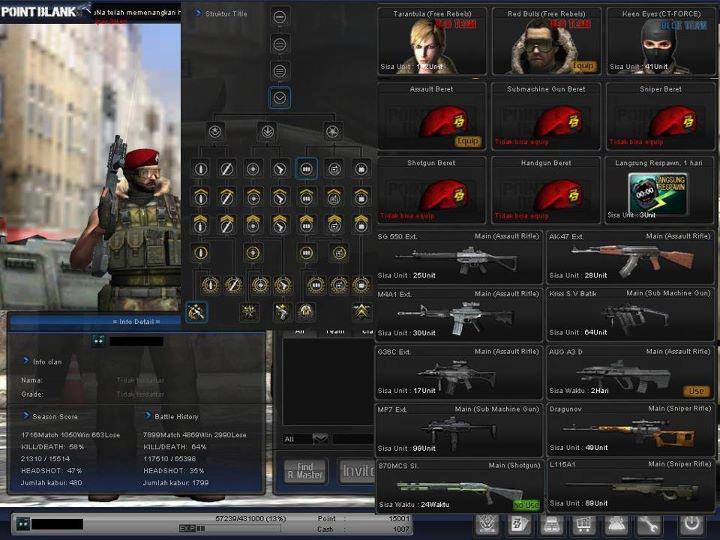Image resolution: width=720 pixels, height=540 pixels.
Task: Toggle No Use on the 870MCS Sl. shotgun
Action: point(526,505)
